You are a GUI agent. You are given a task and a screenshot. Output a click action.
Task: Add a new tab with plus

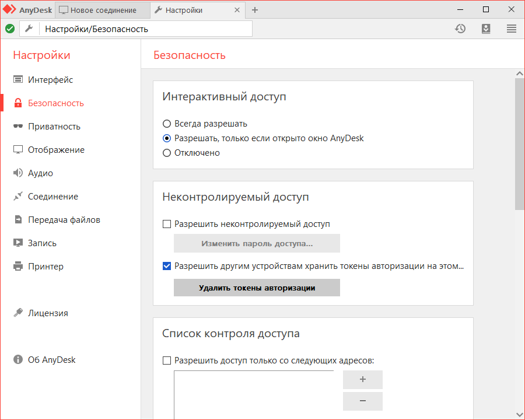pyautogui.click(x=255, y=10)
